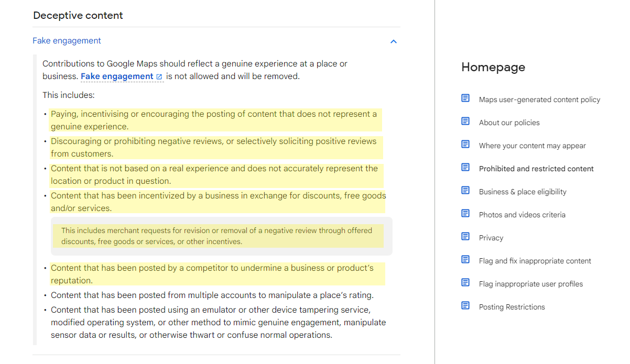Click document icon next to About our policies
Screen dimensions: 630x364
click(465, 122)
